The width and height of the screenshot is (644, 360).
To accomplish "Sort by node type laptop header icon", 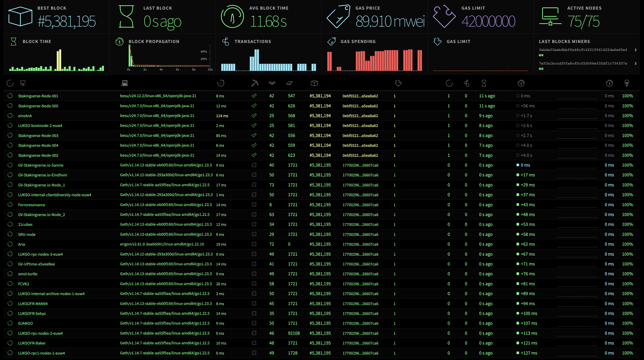I will (125, 83).
